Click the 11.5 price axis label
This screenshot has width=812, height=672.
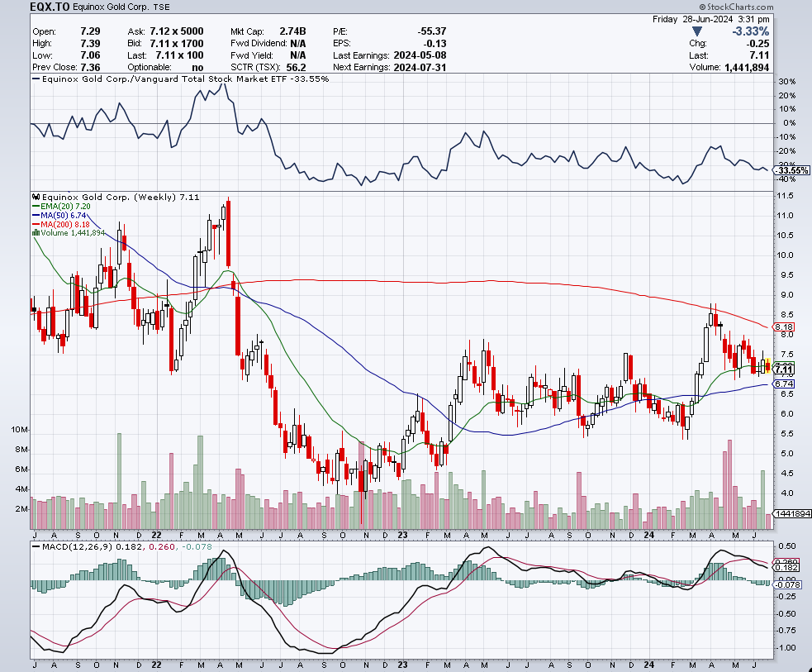[x=785, y=196]
